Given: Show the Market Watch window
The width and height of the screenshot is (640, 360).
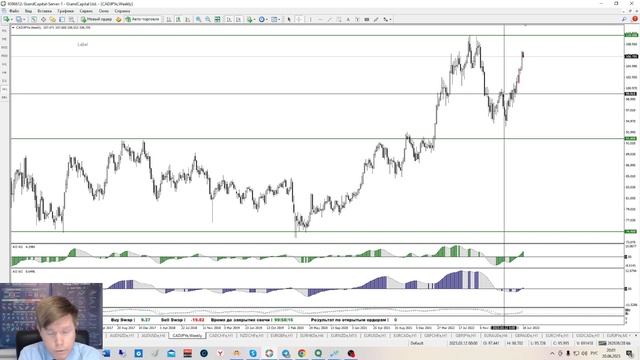Looking at the screenshot, I should coord(34,19).
